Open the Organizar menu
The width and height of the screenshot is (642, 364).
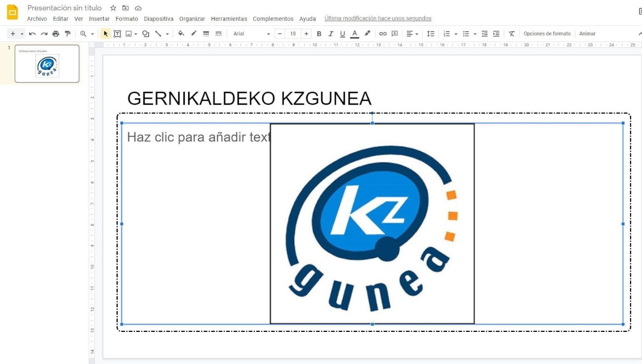192,19
